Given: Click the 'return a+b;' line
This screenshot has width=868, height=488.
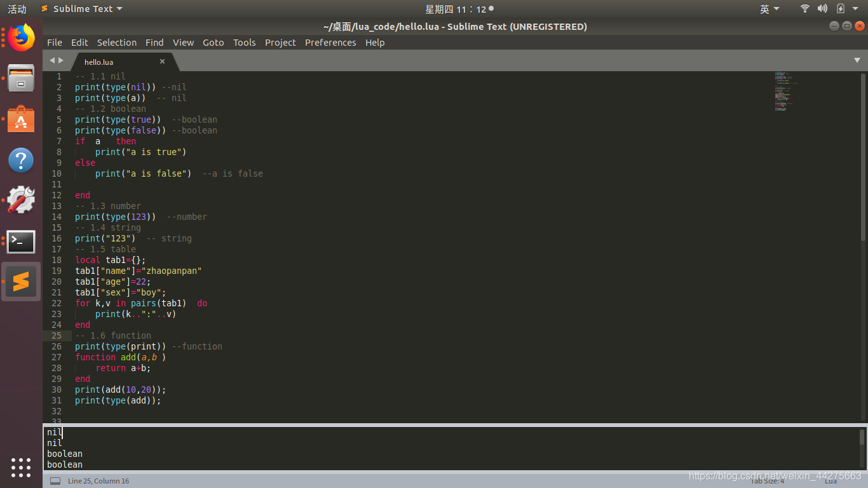Looking at the screenshot, I should pyautogui.click(x=123, y=368).
